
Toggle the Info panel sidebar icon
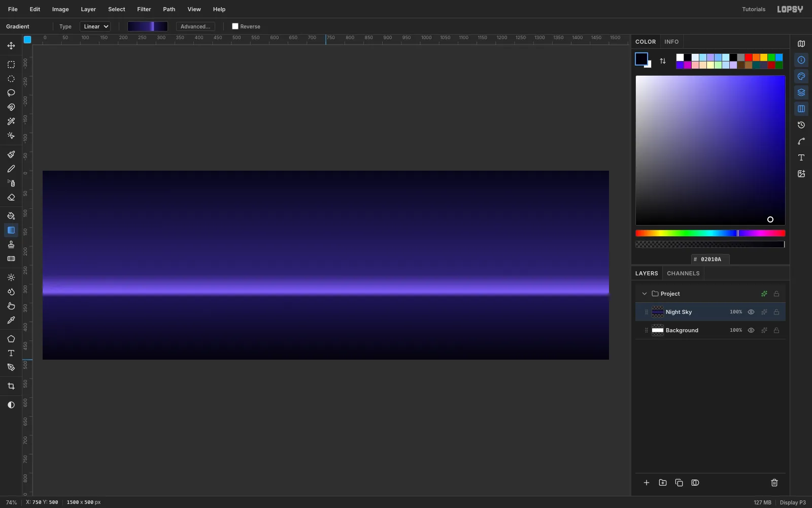pyautogui.click(x=801, y=60)
